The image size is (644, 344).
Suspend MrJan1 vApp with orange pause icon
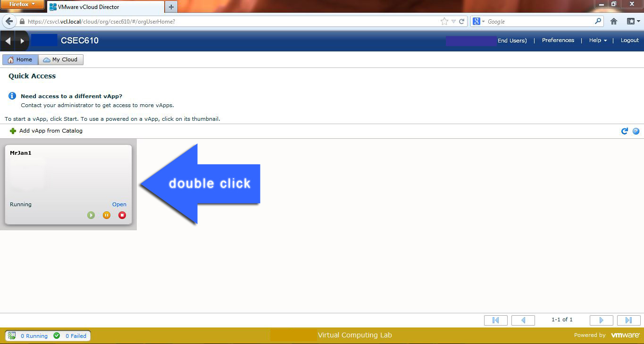(107, 215)
